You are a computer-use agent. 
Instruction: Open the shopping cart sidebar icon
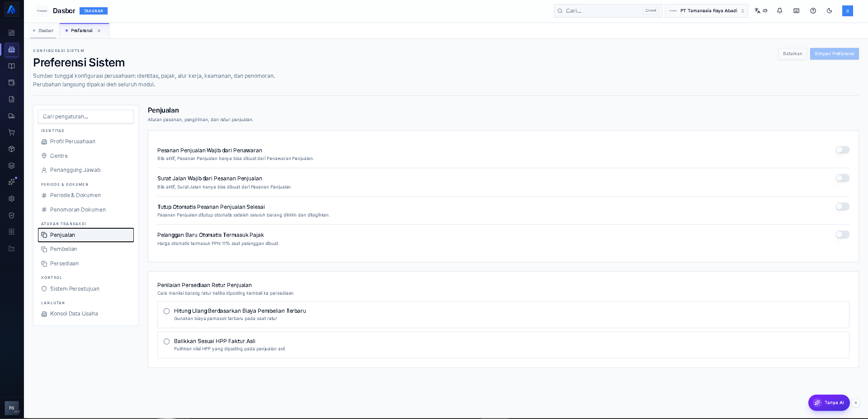(x=12, y=132)
